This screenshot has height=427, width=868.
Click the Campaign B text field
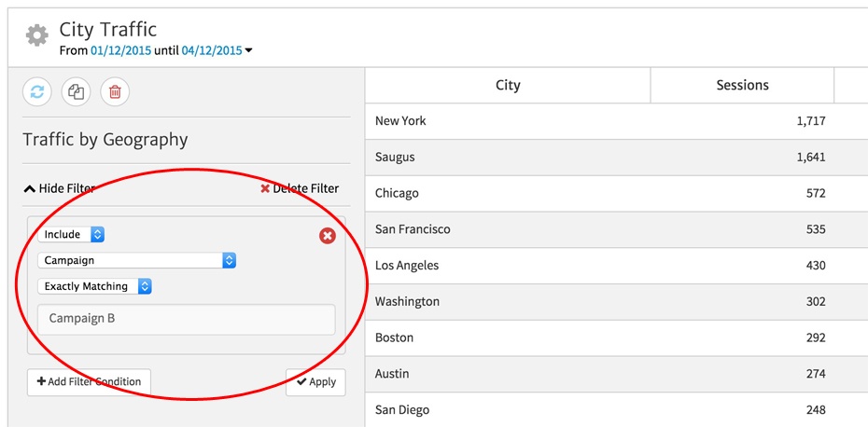coord(186,319)
